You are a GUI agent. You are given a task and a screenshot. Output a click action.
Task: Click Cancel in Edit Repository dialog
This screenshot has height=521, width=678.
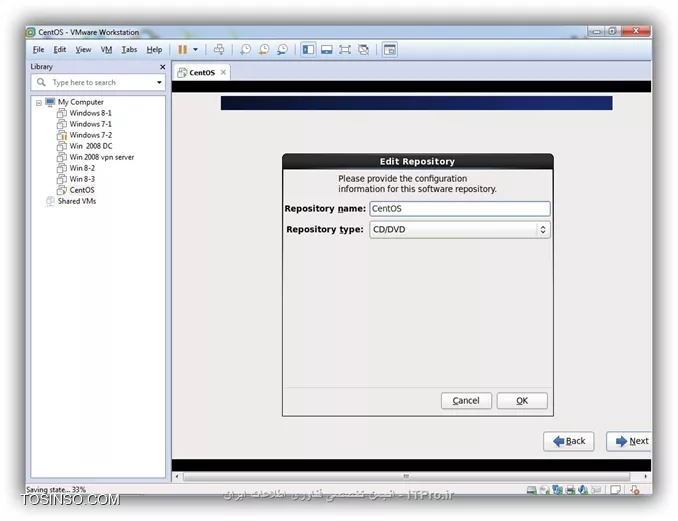[x=466, y=401]
